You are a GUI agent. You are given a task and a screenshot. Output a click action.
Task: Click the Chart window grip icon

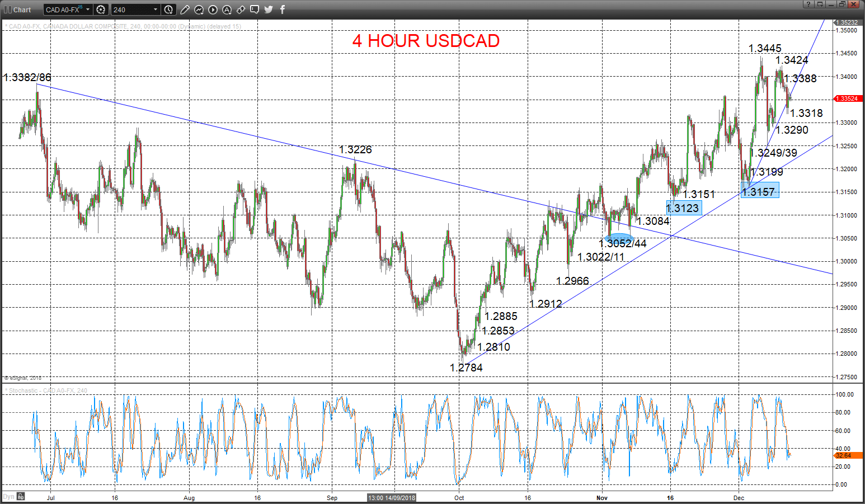tap(8, 10)
